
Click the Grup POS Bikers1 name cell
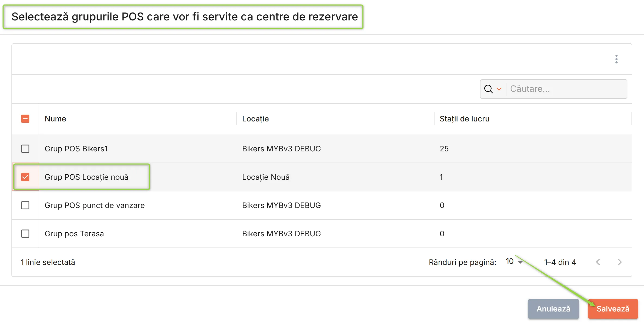(76, 149)
